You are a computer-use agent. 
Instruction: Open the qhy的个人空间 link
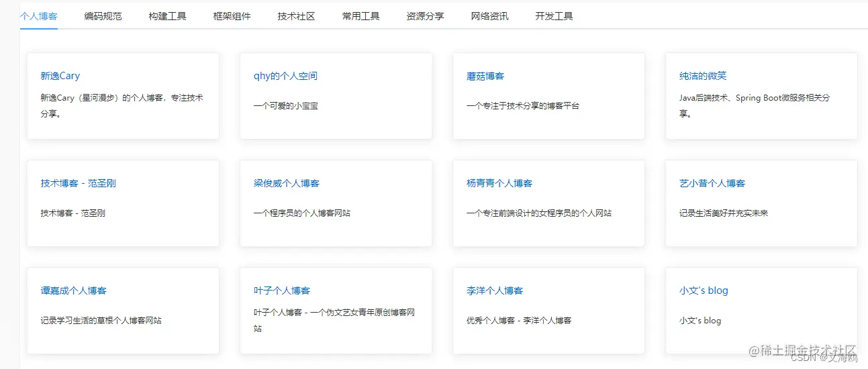point(285,76)
